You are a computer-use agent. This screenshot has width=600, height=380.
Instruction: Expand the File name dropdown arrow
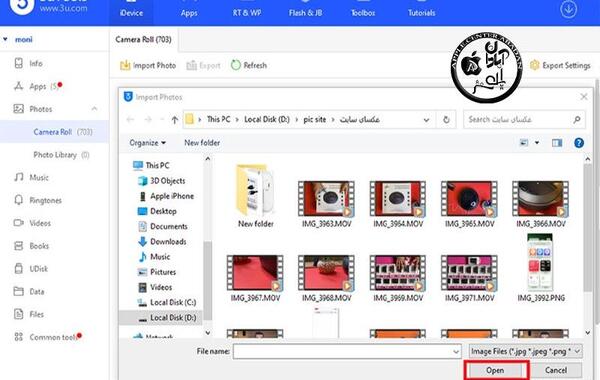pos(456,351)
